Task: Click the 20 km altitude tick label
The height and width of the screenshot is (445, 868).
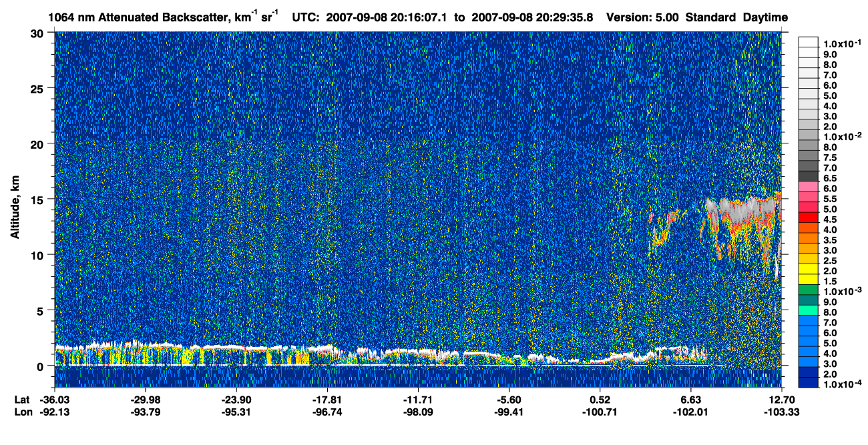Action: point(38,143)
